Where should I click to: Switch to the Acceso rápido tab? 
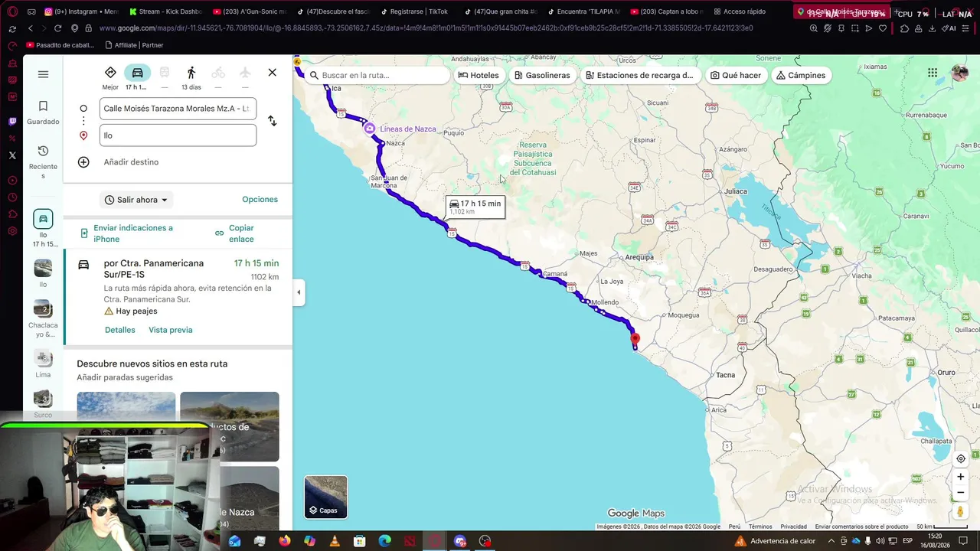[739, 11]
